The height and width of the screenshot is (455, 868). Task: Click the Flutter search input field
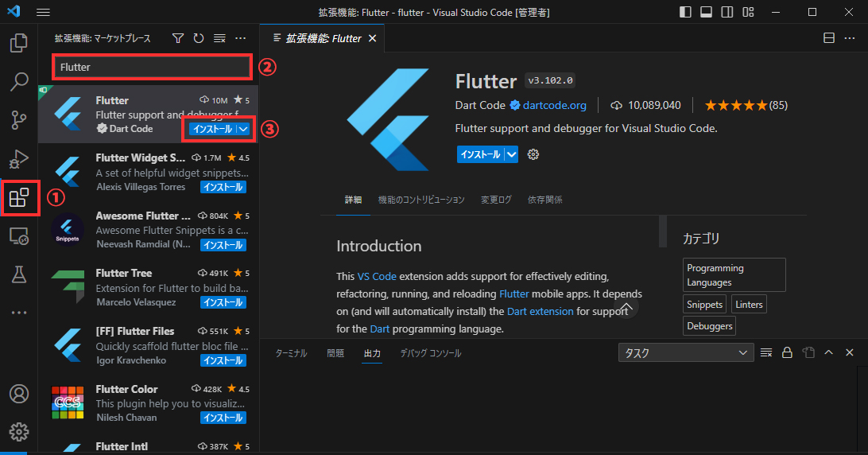151,68
